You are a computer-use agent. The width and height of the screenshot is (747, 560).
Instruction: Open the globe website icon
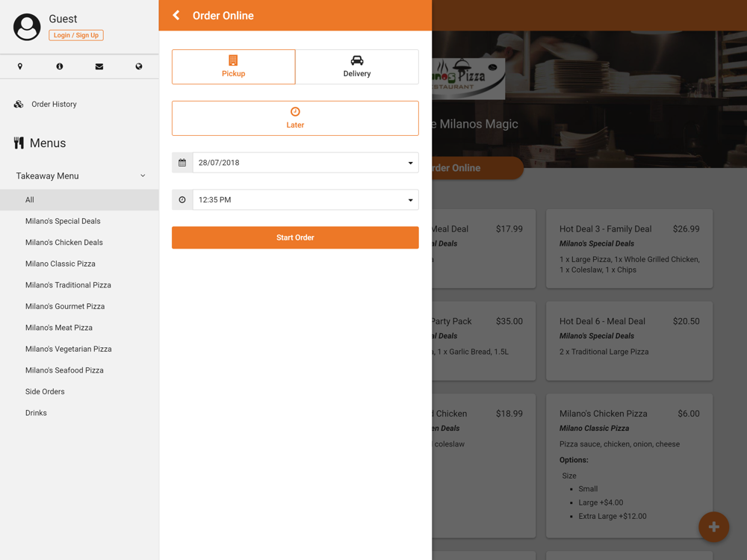point(139,66)
